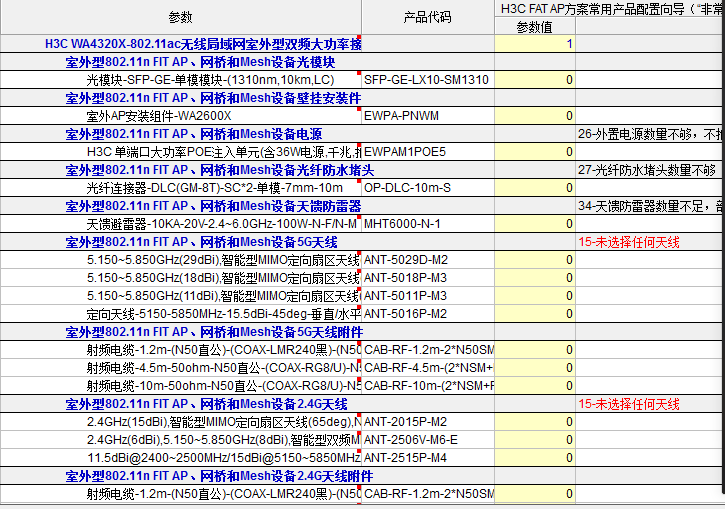The image size is (725, 509).
Task: Edit the quantity for EWPAM1POE5
Action: pyautogui.click(x=535, y=152)
